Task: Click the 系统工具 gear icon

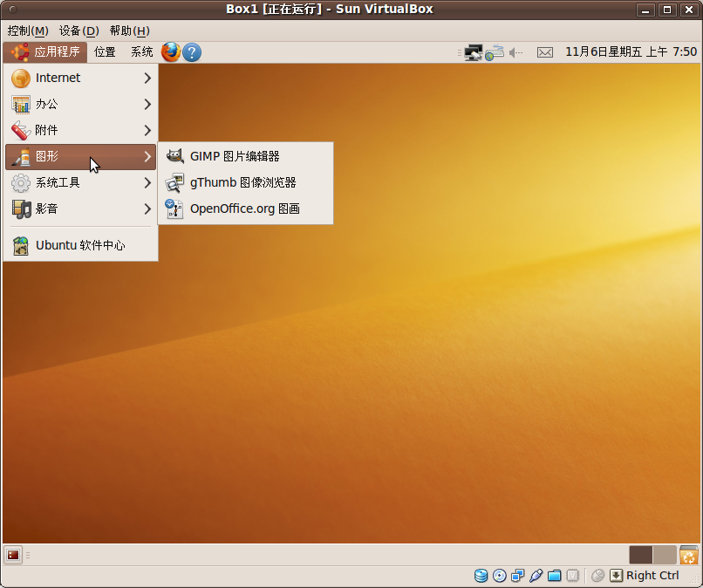Action: coord(21,182)
